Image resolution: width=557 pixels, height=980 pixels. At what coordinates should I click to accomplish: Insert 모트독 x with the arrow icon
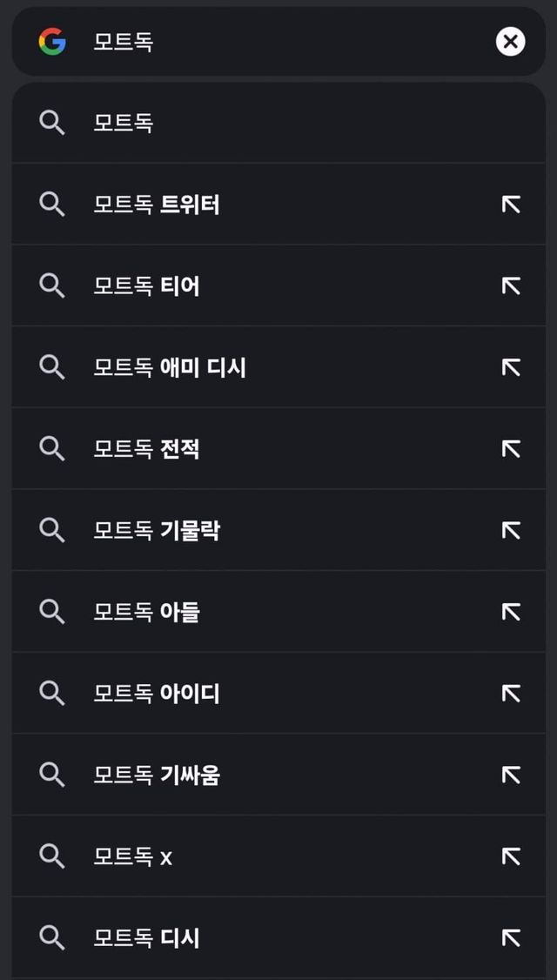(511, 856)
